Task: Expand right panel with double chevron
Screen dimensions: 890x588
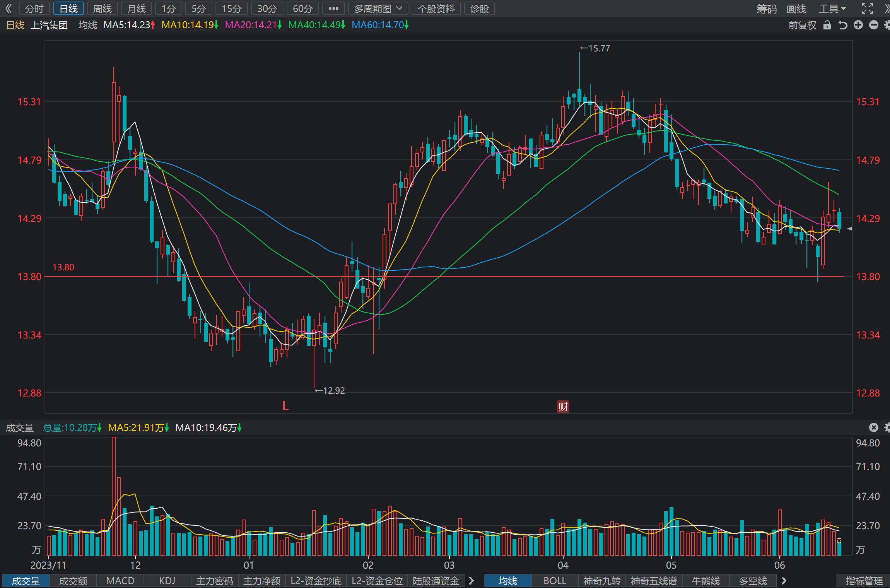Action: (x=887, y=9)
